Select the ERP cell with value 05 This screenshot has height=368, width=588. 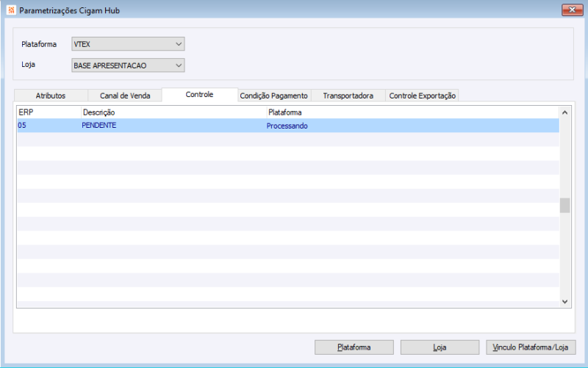(x=49, y=125)
